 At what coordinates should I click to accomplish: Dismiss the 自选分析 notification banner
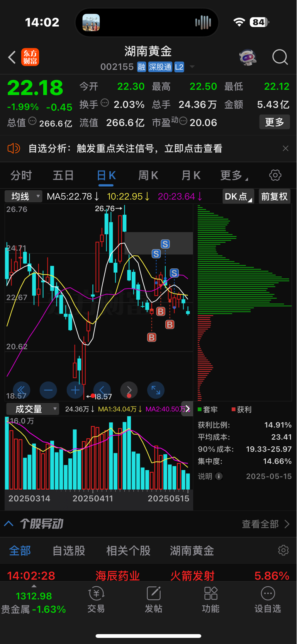[285, 148]
